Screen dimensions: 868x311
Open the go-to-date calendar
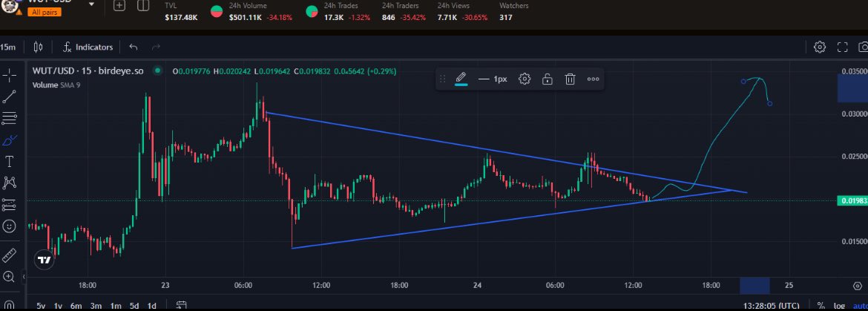pyautogui.click(x=181, y=306)
